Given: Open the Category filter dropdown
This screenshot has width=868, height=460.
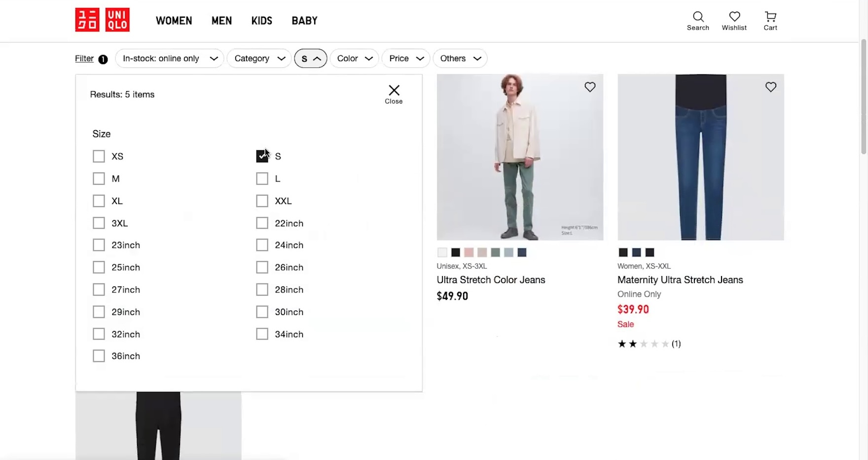Looking at the screenshot, I should tap(259, 59).
